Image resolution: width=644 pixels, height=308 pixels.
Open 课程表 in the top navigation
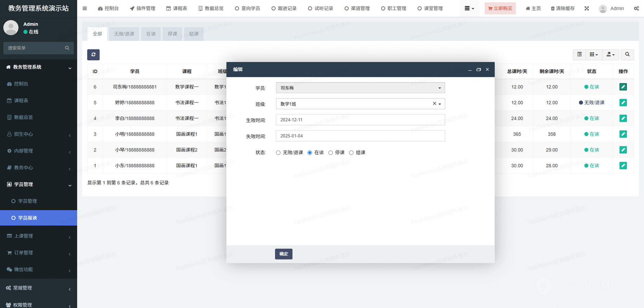click(x=176, y=9)
